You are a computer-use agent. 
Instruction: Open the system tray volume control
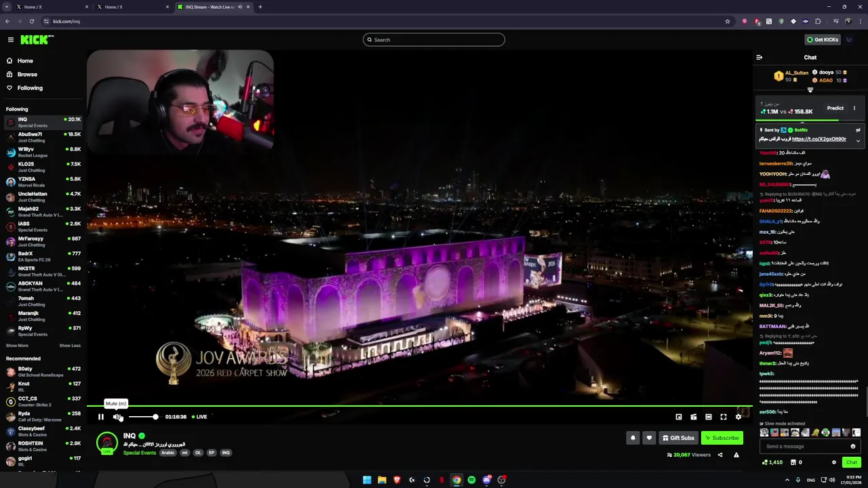point(832,480)
